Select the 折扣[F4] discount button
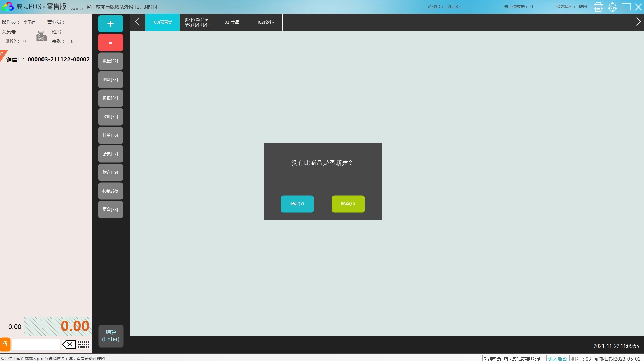 (110, 98)
